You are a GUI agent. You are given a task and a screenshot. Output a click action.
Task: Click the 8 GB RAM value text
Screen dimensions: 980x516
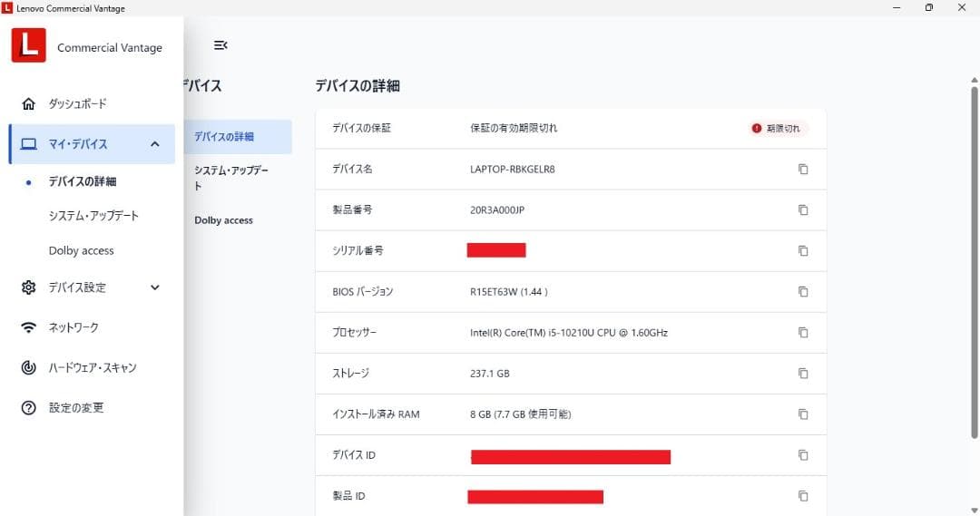point(521,414)
